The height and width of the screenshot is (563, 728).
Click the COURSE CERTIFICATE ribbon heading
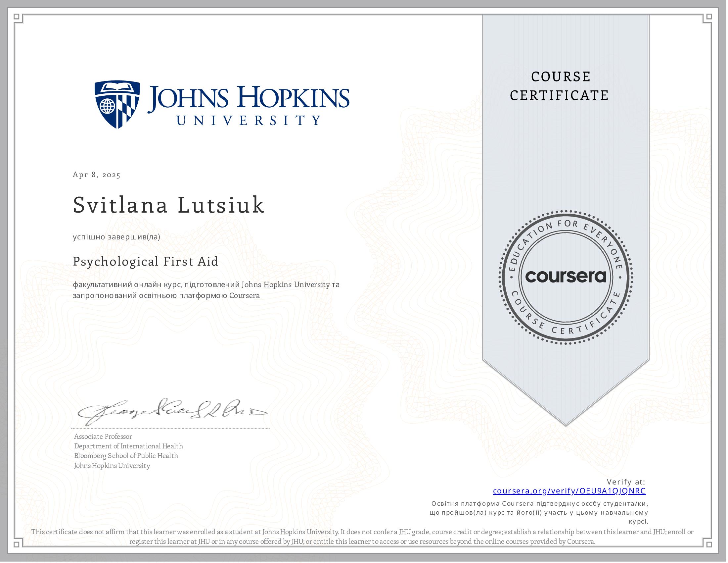(x=559, y=86)
